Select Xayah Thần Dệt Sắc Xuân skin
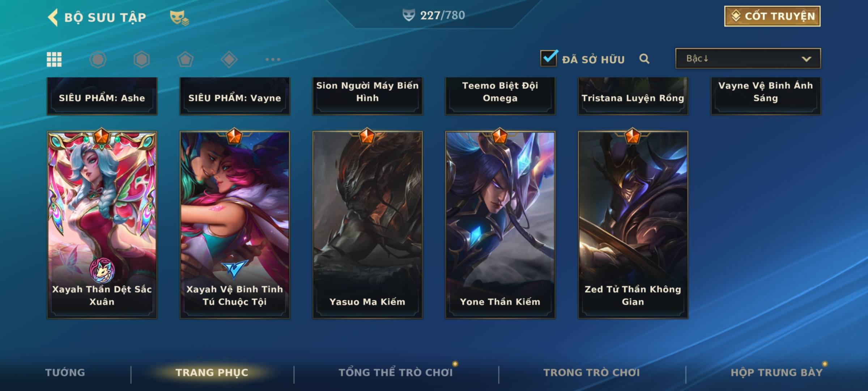This screenshot has width=868, height=391. [x=102, y=224]
